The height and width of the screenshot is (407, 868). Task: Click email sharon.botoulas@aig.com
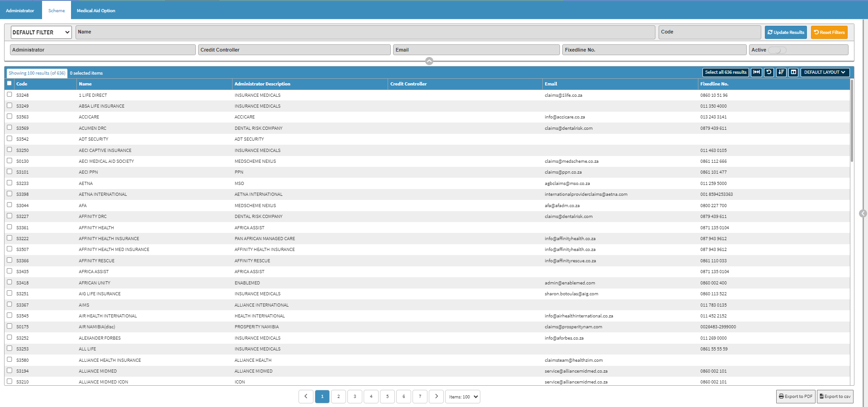click(571, 293)
